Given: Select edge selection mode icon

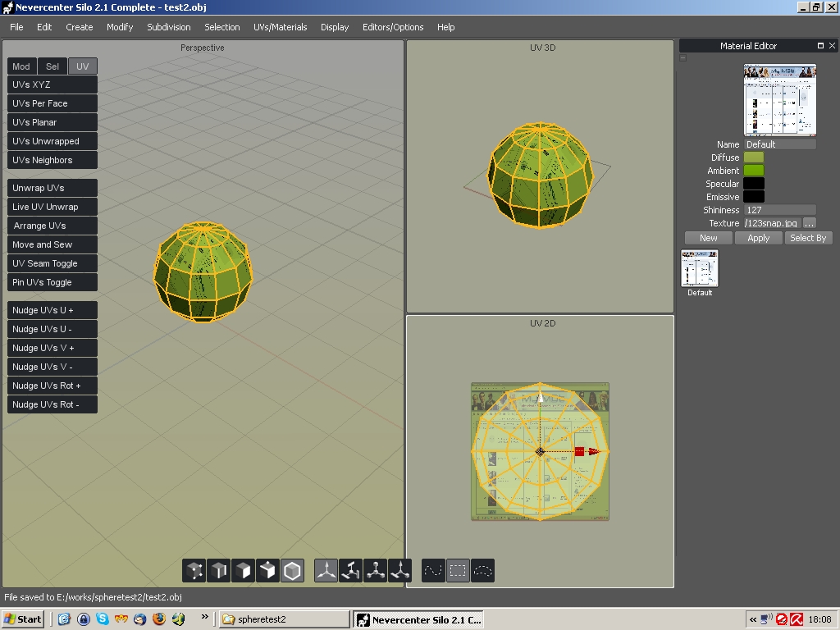Looking at the screenshot, I should pos(219,571).
